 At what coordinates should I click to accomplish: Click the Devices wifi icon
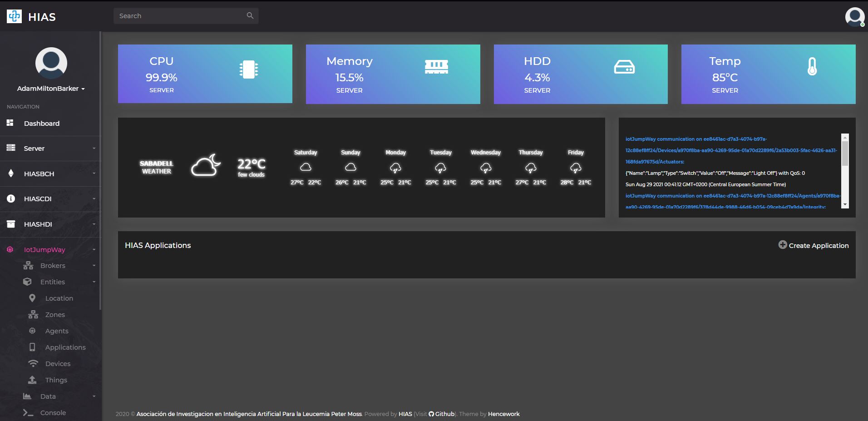pyautogui.click(x=33, y=363)
